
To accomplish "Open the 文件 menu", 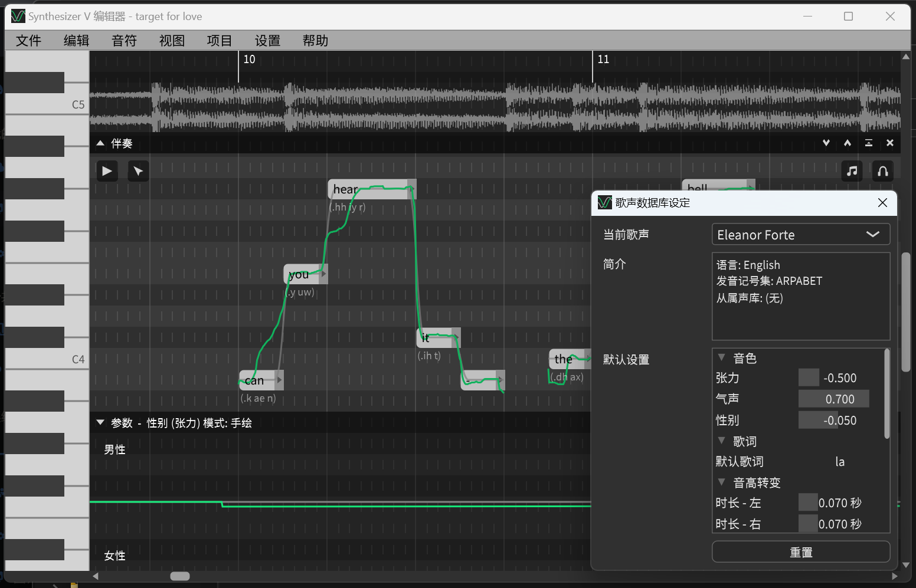I will pyautogui.click(x=28, y=41).
